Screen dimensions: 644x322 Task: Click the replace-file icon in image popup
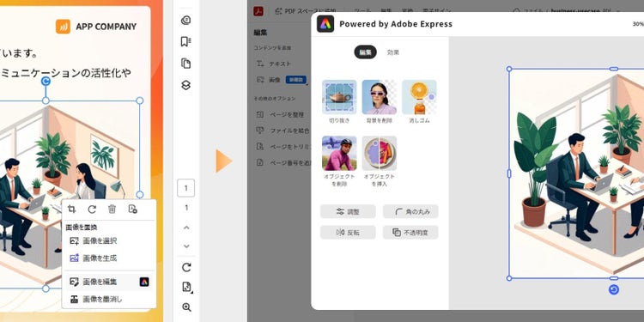[132, 209]
